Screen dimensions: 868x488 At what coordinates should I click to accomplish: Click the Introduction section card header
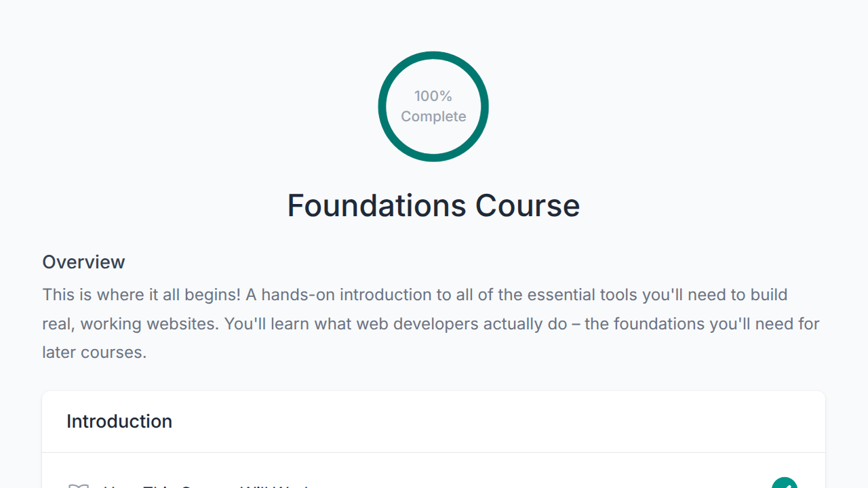433,422
